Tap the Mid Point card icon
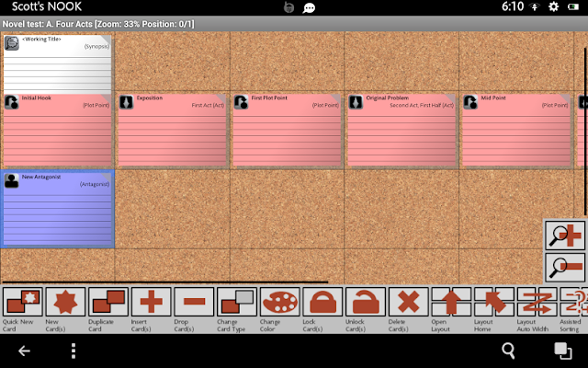This screenshot has height=368, width=588. 470,102
